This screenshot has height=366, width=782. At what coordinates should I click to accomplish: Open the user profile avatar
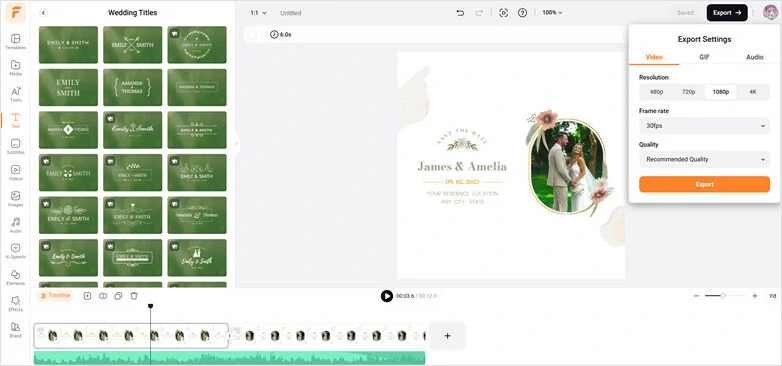(770, 12)
